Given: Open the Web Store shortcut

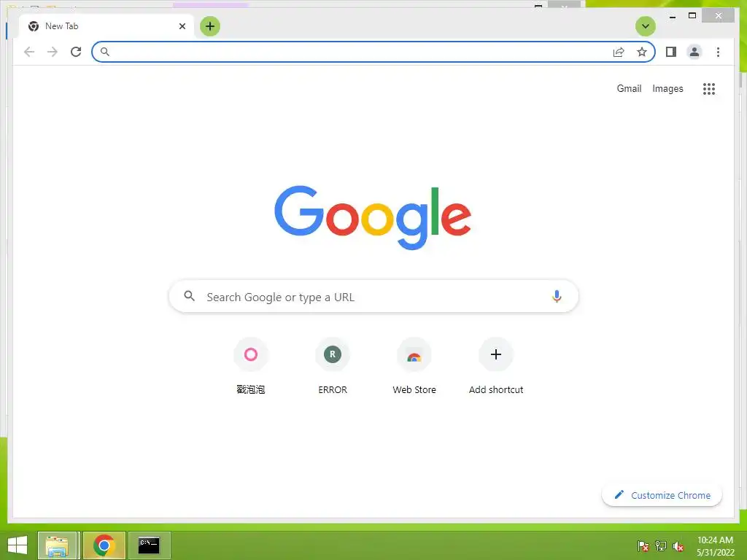Looking at the screenshot, I should pyautogui.click(x=414, y=366).
